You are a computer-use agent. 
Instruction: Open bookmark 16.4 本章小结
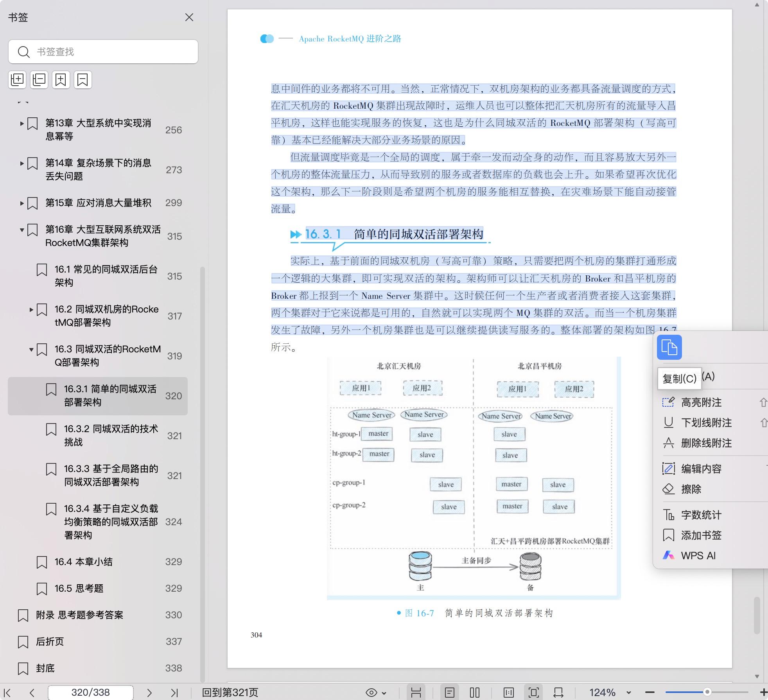click(x=83, y=562)
